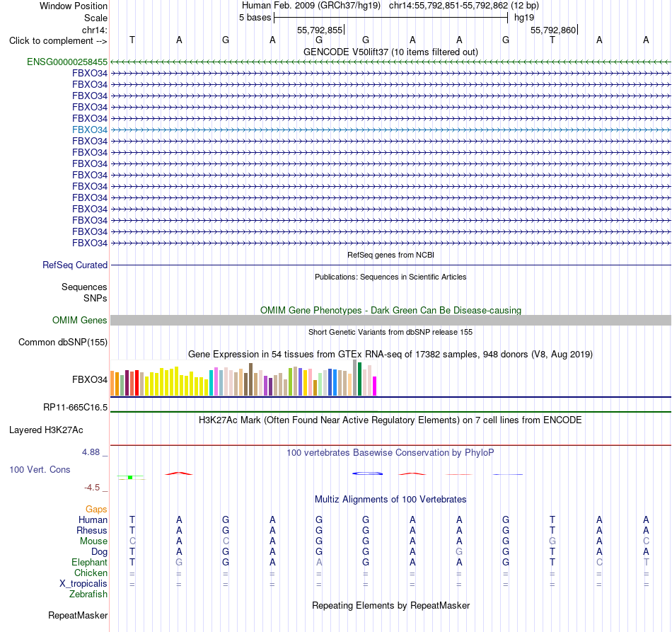The width and height of the screenshot is (672, 632).
Task: Open the GTEx Gene Expression track title
Action: (390, 354)
